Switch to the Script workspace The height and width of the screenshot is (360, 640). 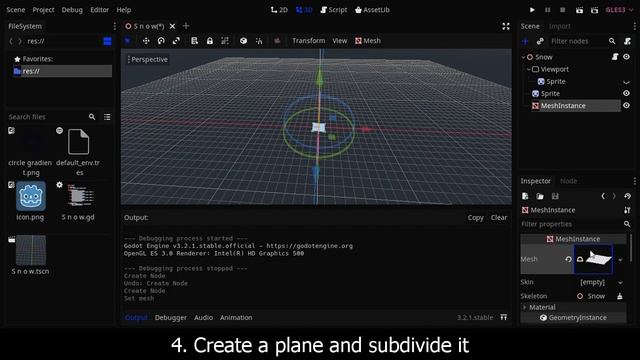pos(333,10)
